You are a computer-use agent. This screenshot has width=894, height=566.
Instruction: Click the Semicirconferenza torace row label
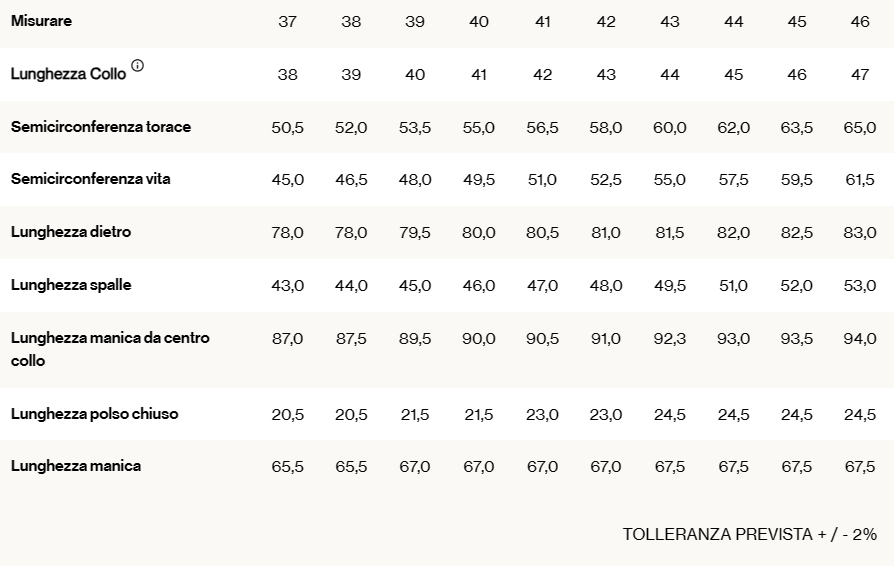[101, 127]
